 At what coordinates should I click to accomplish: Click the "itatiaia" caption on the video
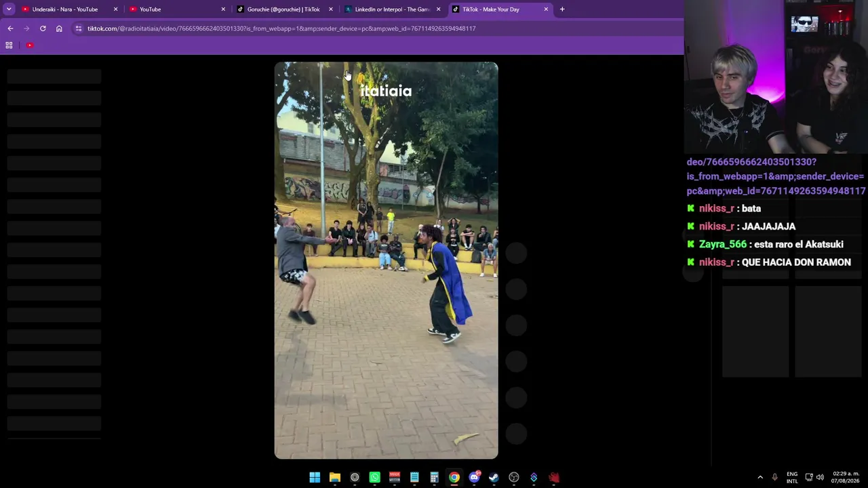(x=386, y=91)
